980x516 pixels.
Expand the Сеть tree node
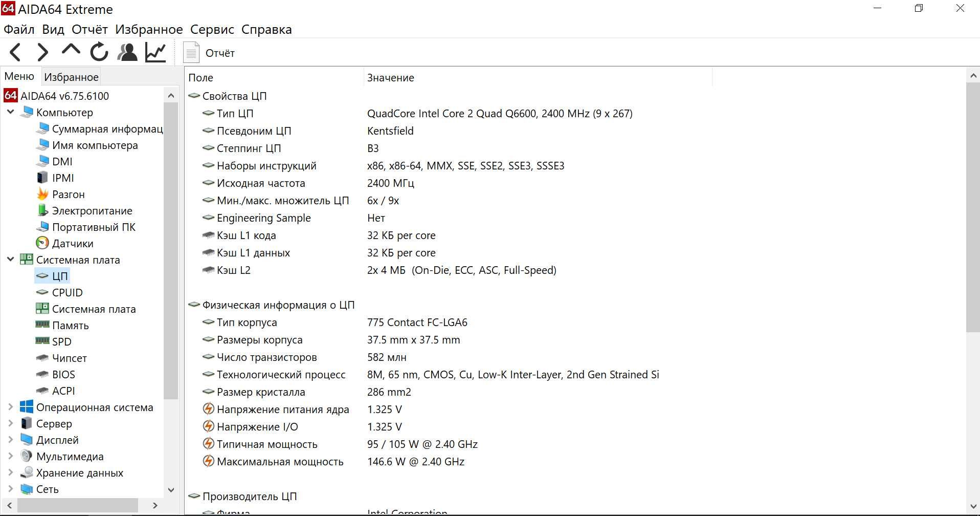[x=10, y=489]
